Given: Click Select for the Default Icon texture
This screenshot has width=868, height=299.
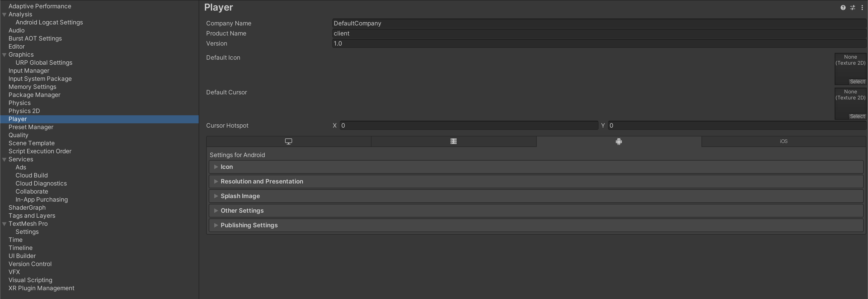Looking at the screenshot, I should [857, 81].
